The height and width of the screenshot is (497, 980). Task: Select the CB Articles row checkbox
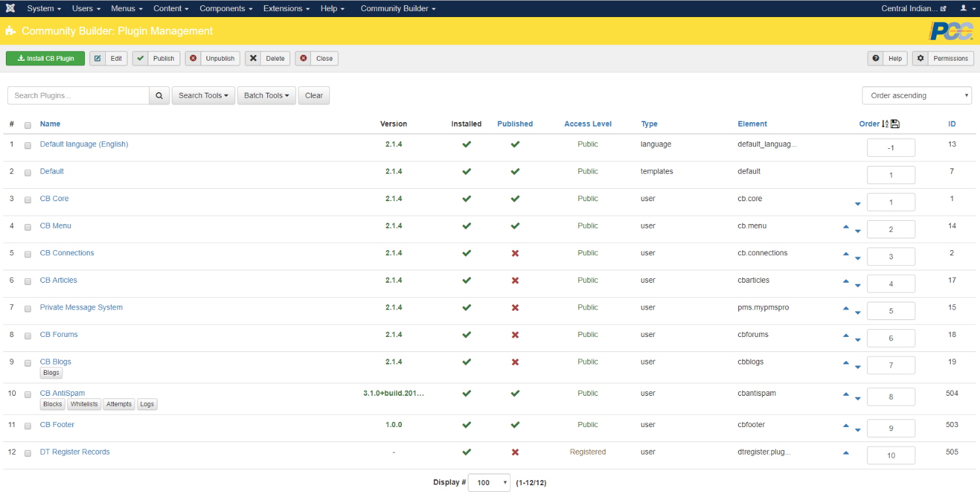coord(27,281)
